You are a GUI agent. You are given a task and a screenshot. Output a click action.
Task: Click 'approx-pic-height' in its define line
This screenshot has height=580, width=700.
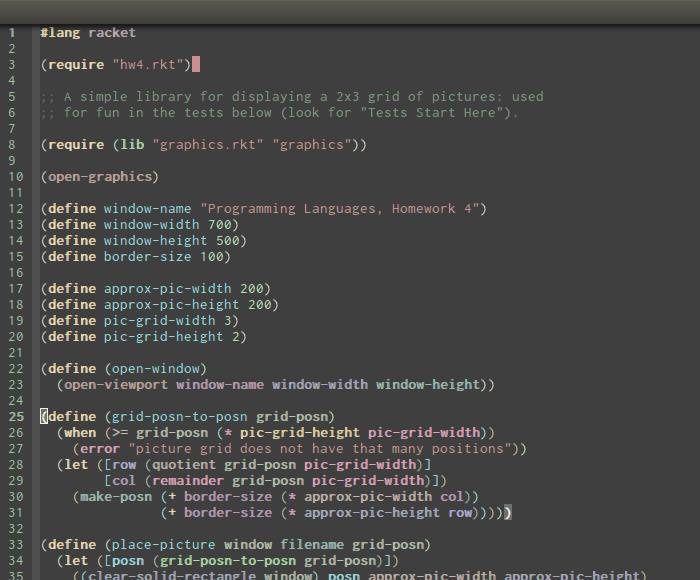click(x=172, y=305)
